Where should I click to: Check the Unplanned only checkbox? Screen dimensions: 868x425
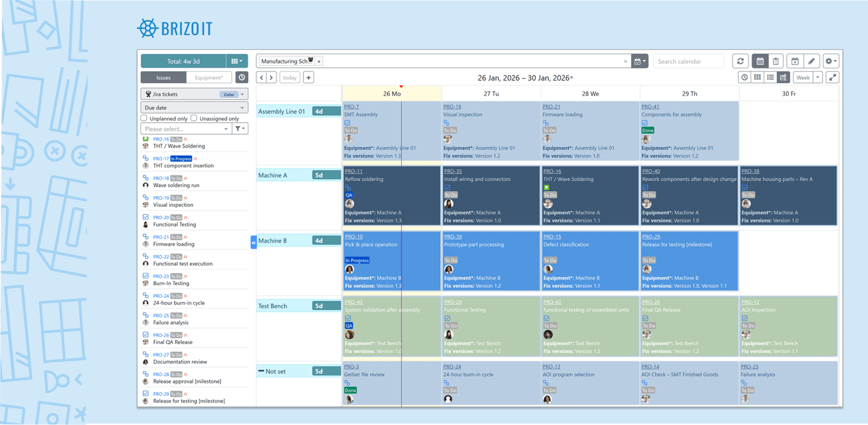(143, 118)
